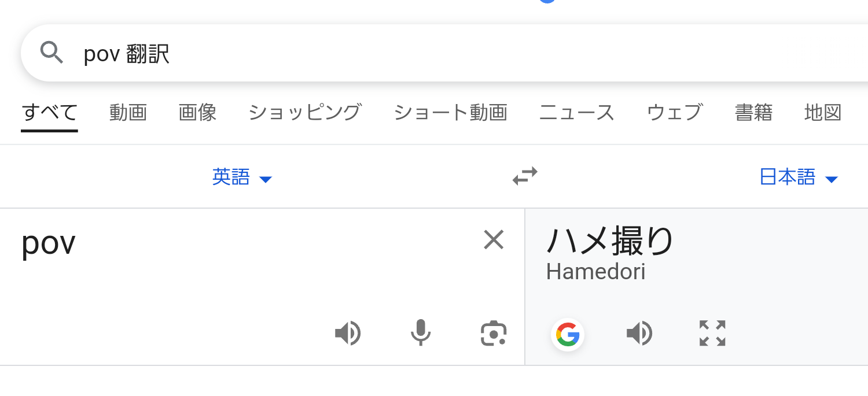
Task: Play the Japanese translation audio
Action: [x=639, y=334]
